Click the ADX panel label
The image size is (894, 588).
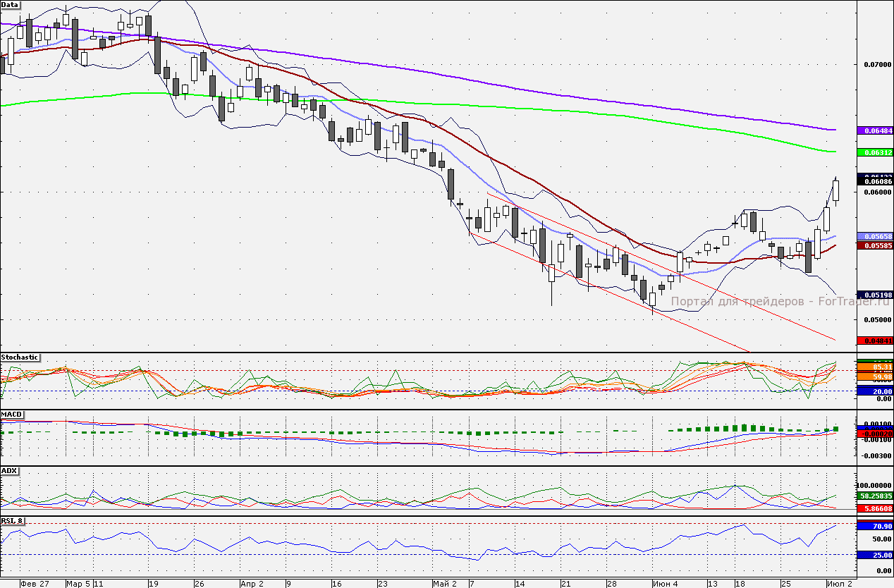pos(9,470)
